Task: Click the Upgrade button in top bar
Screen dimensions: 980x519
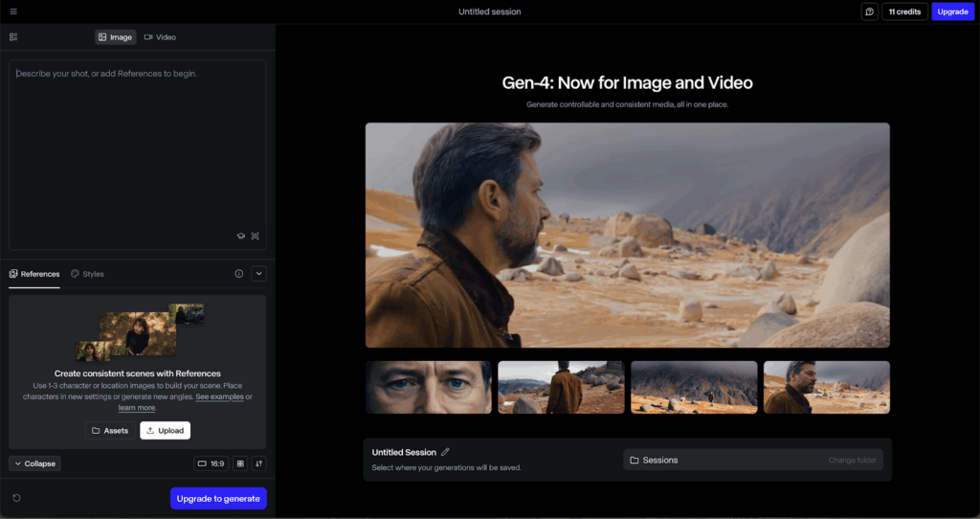Action: tap(952, 11)
